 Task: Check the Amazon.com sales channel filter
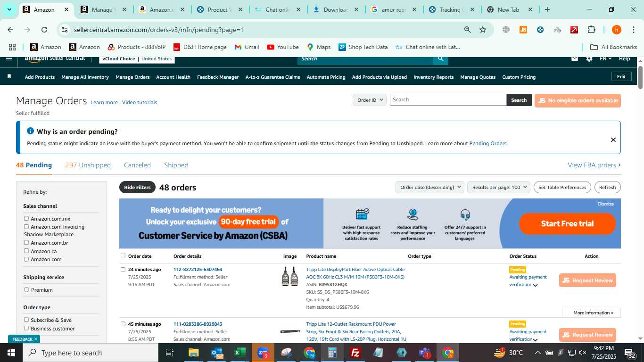point(26,259)
